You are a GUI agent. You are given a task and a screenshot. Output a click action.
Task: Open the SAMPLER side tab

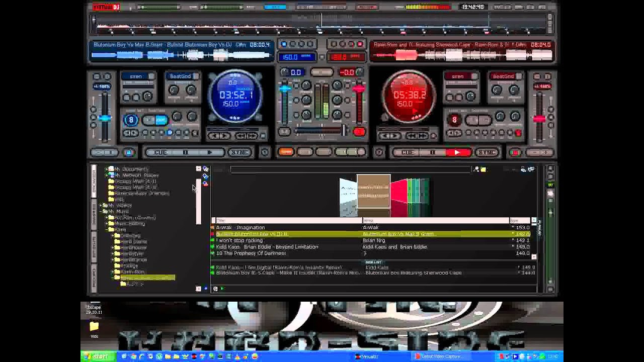94,214
